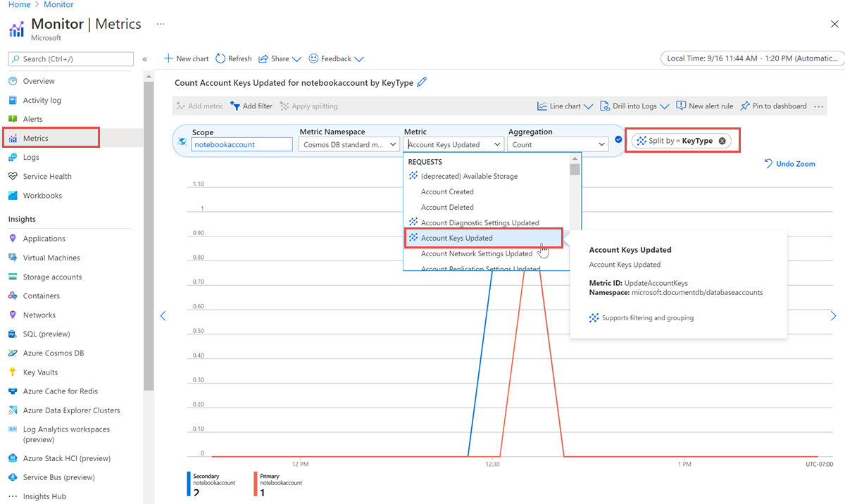Screen dimensions: 845x504
Task: Open the Metric Namespace dropdown
Action: [x=349, y=144]
